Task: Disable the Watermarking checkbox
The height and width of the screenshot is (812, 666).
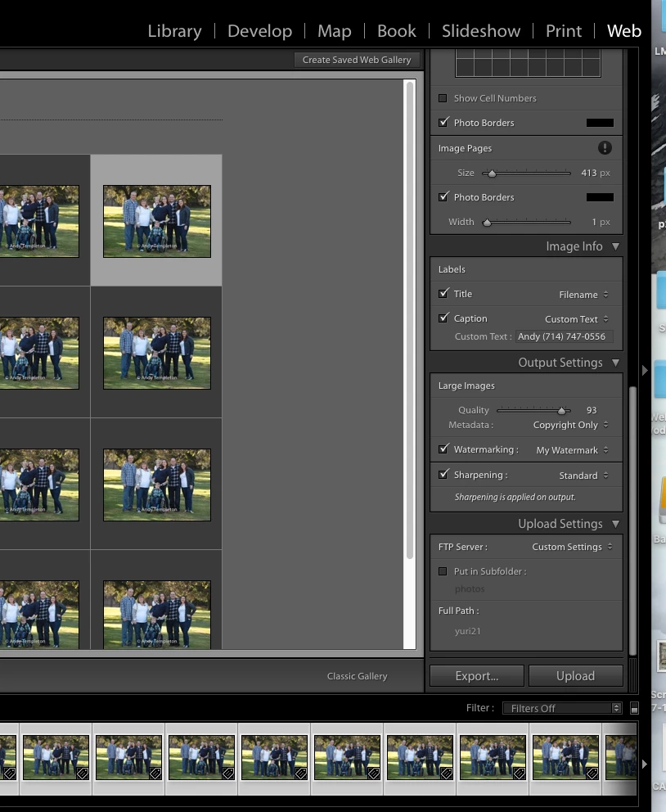Action: pyautogui.click(x=443, y=449)
